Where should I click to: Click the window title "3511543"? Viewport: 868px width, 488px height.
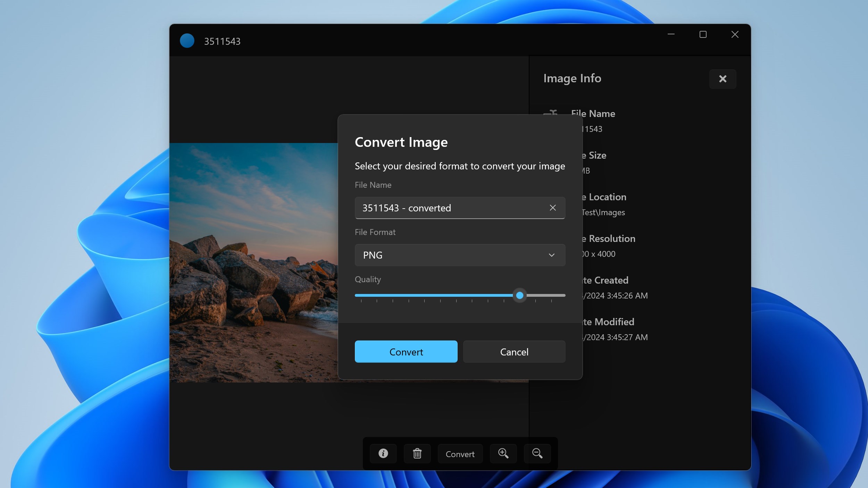coord(222,41)
